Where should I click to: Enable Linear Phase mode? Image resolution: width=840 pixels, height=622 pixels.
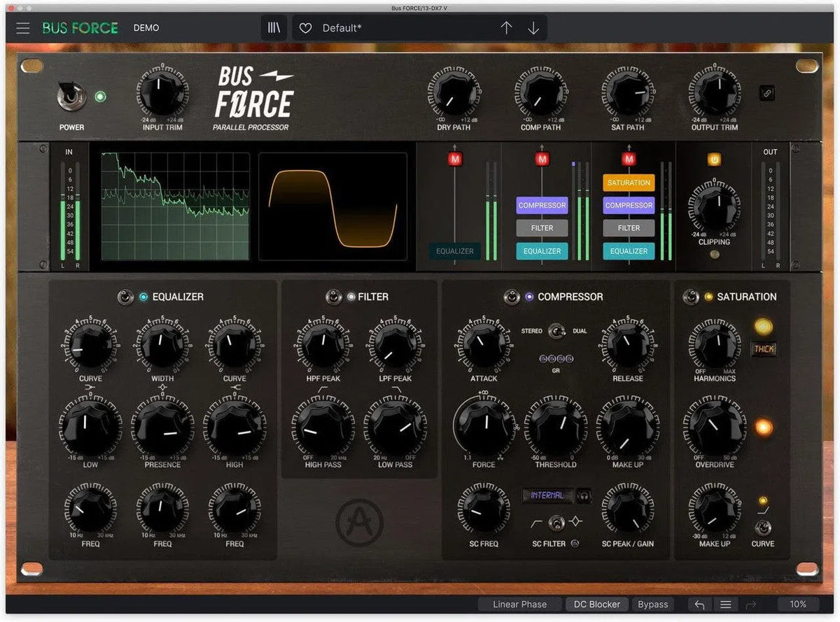[x=519, y=603]
